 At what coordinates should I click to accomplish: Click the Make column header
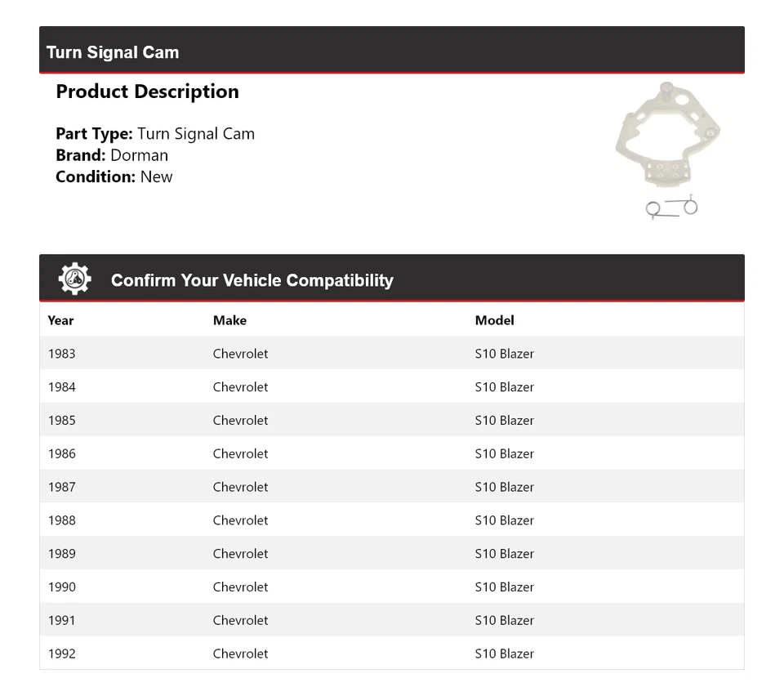click(x=229, y=320)
